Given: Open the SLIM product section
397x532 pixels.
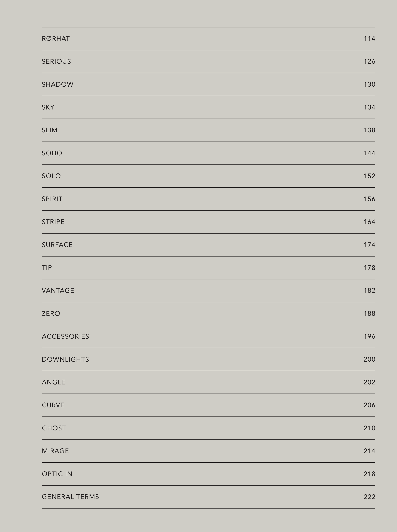Looking at the screenshot, I should click(50, 130).
